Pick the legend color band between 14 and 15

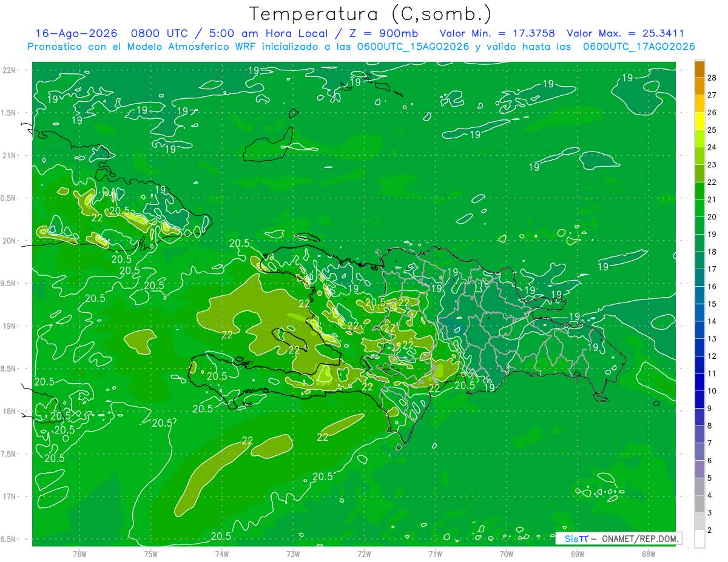pyautogui.click(x=699, y=312)
